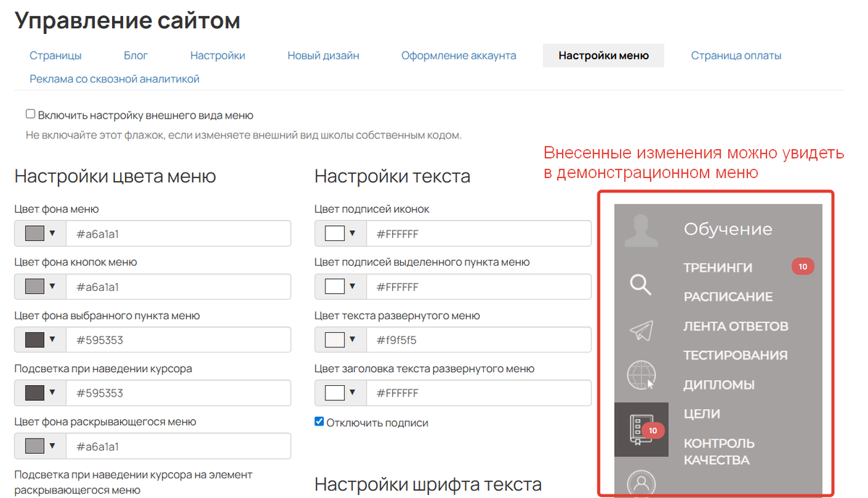This screenshot has width=868, height=498.
Task: Open the 'Новый дизайн' tab
Action: click(x=323, y=55)
